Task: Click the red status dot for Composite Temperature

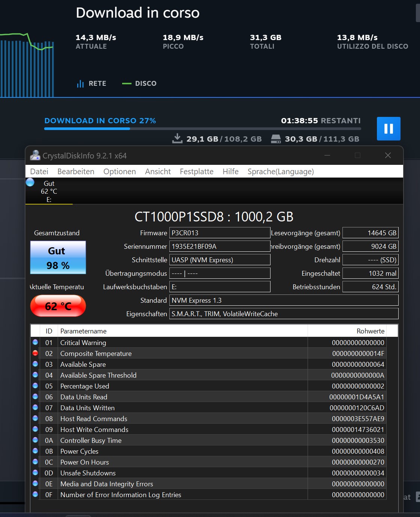Action: (x=35, y=353)
